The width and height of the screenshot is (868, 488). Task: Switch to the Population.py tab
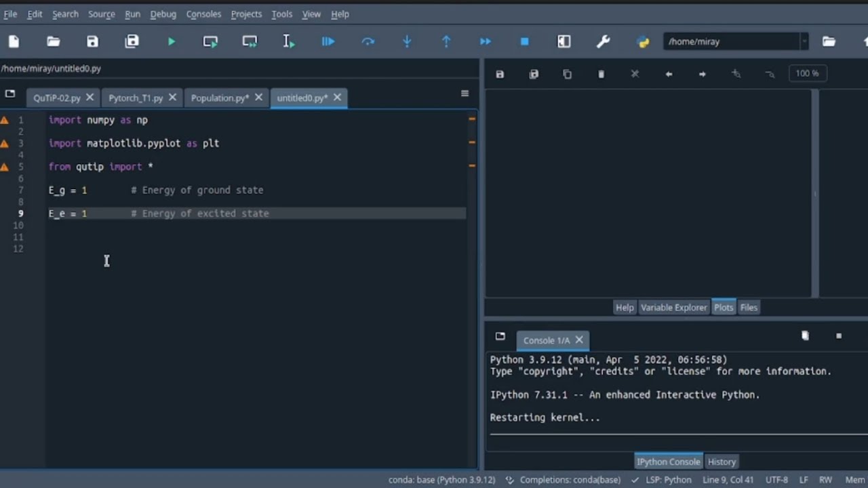click(x=220, y=98)
